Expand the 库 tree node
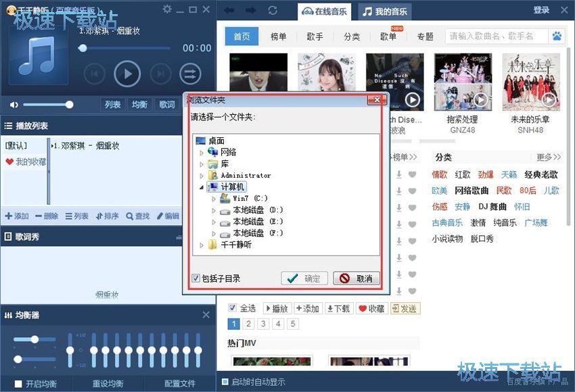Screen dimensions: 575x392 click(202, 164)
